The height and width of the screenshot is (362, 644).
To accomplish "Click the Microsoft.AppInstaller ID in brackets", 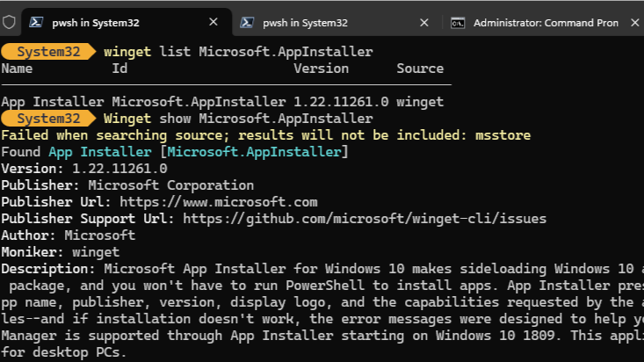I will [x=254, y=152].
